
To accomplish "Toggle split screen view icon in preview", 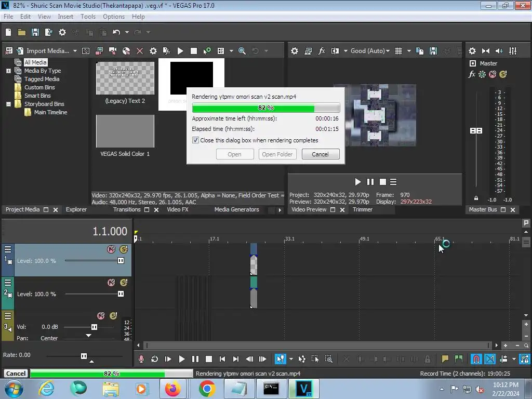I will 335,51.
